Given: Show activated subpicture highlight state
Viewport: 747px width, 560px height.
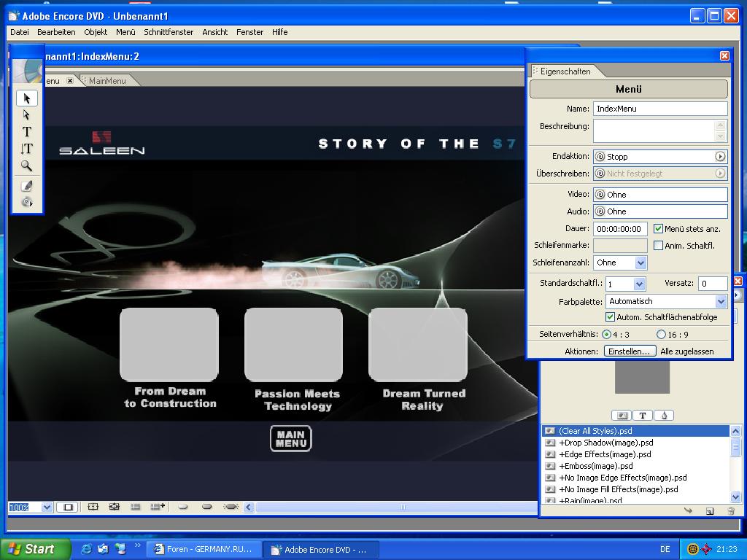Looking at the screenshot, I should pos(231,507).
